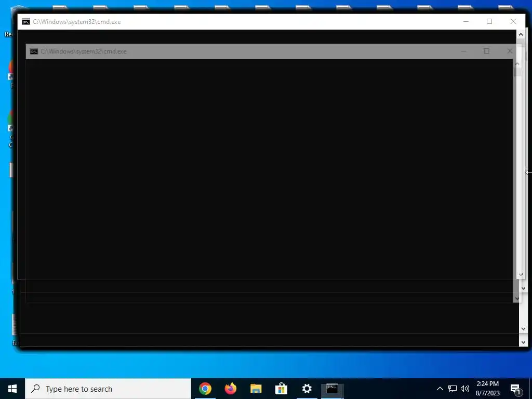Open File Explorer from the taskbar
The image size is (532, 399).
click(256, 389)
